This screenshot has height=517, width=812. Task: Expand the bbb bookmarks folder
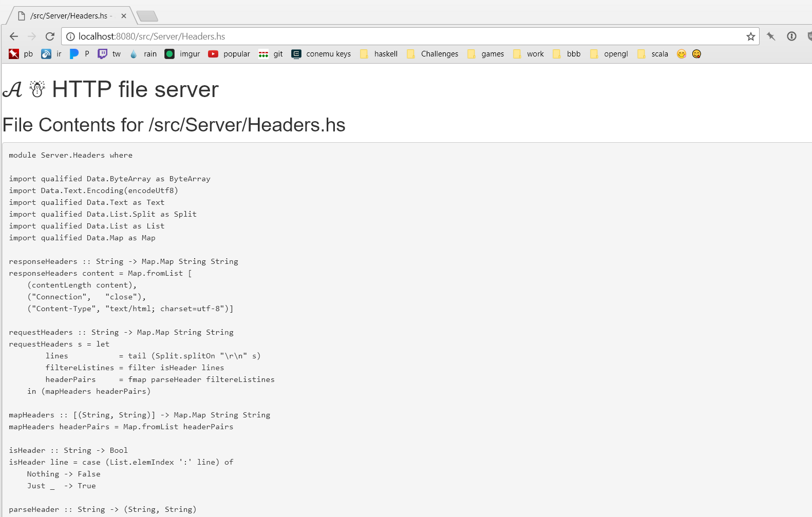[x=566, y=54]
